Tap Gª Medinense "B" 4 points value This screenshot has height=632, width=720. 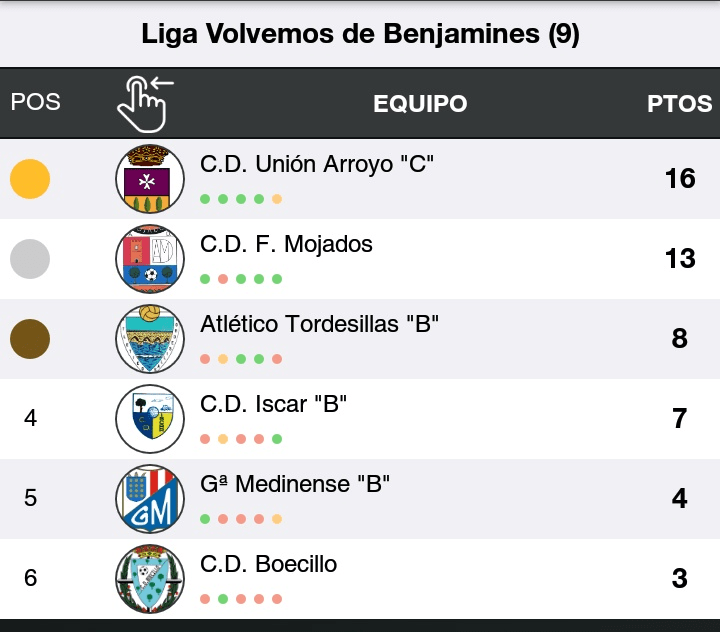[x=680, y=498]
